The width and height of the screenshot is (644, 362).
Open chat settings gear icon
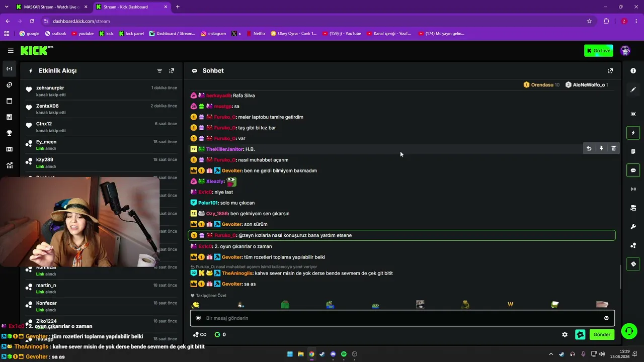tap(565, 334)
